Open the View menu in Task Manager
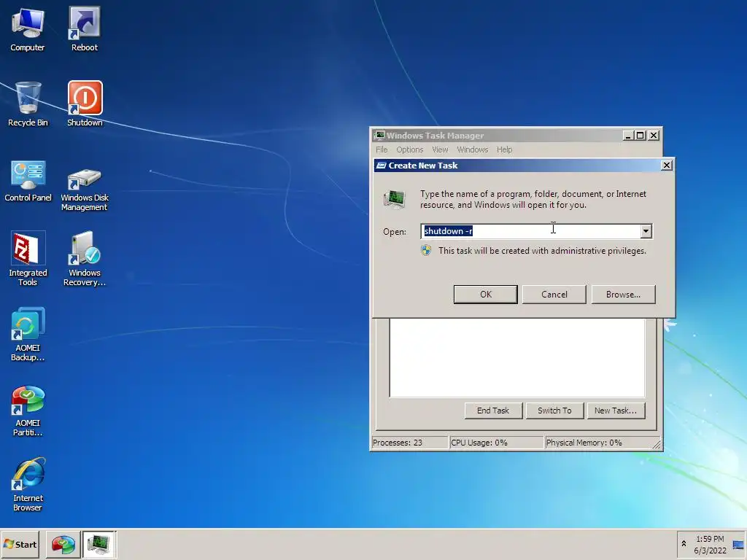Viewport: 747px width, 560px height. (440, 149)
